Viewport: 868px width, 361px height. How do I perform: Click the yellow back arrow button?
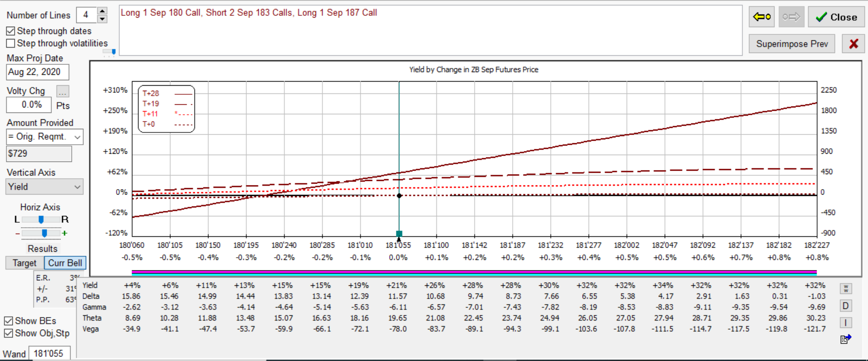point(762,17)
